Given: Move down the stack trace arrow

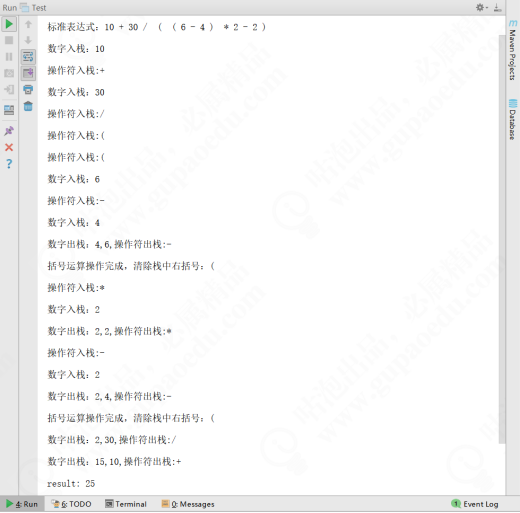Looking at the screenshot, I should 28,40.
